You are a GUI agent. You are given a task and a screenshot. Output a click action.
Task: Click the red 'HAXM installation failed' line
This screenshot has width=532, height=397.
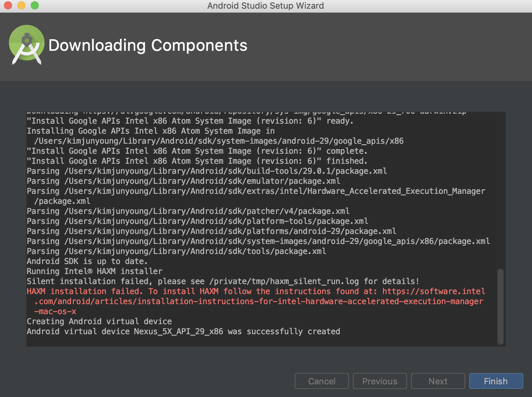coord(256,291)
